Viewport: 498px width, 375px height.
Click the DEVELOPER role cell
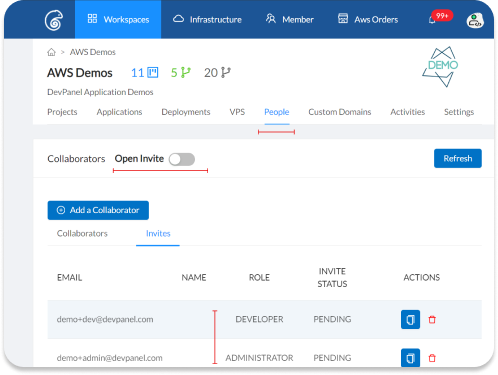coord(259,319)
